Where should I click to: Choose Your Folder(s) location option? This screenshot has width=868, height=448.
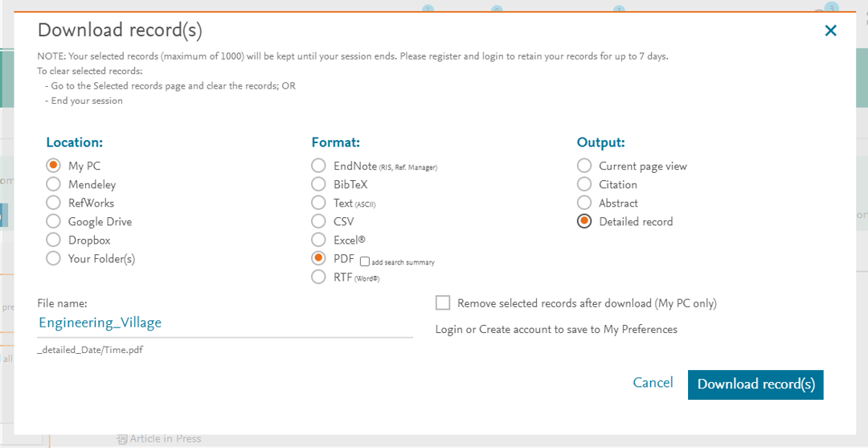(x=54, y=258)
